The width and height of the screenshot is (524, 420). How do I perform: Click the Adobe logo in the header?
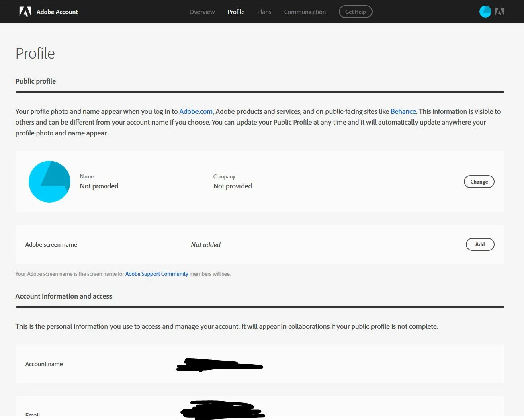click(25, 12)
